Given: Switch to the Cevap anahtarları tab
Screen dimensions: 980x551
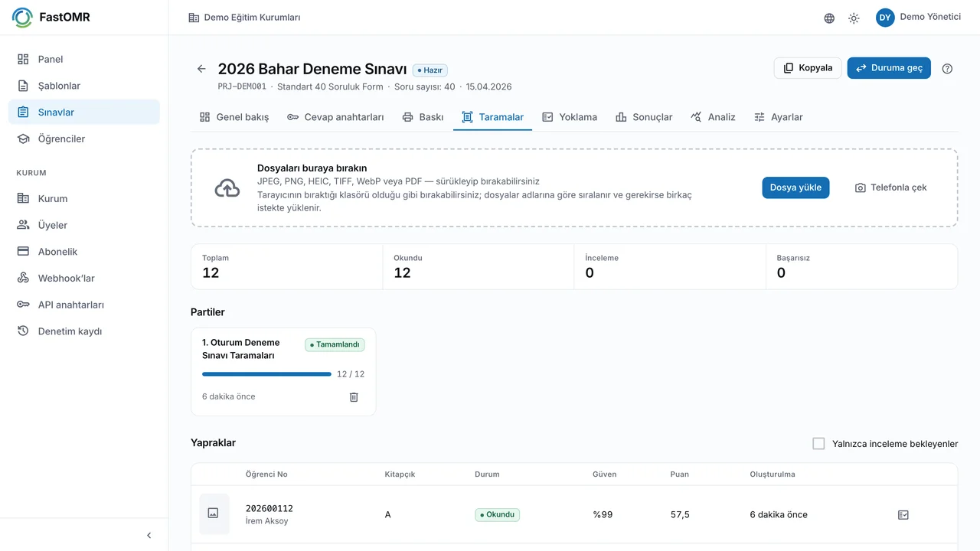Looking at the screenshot, I should coord(335,117).
